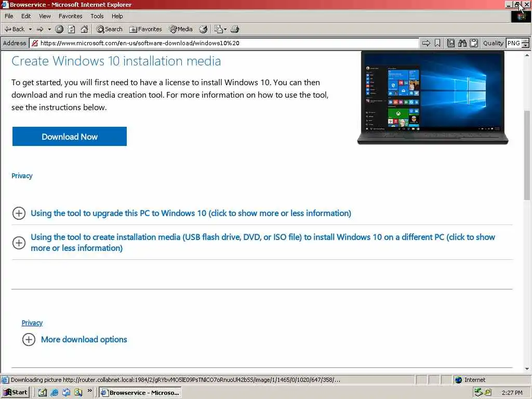532x399 pixels.
Task: Click the network tray icon
Action: [x=478, y=392]
